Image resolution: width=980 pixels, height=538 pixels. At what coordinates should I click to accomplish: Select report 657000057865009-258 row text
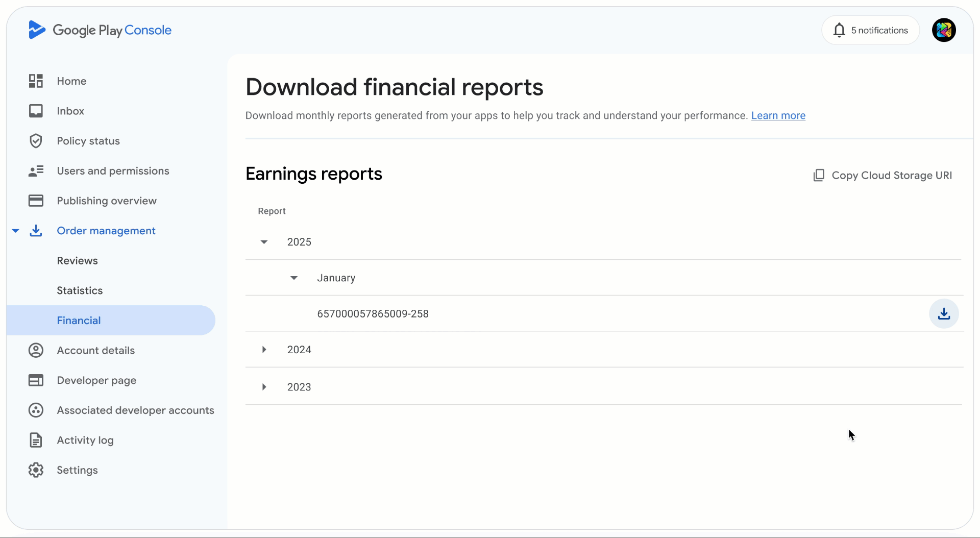(x=373, y=314)
